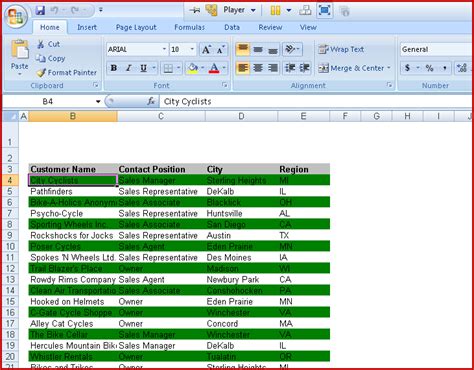Image resolution: width=474 pixels, height=370 pixels.
Task: Select the cell 'Des Moines'
Action: pyautogui.click(x=241, y=257)
